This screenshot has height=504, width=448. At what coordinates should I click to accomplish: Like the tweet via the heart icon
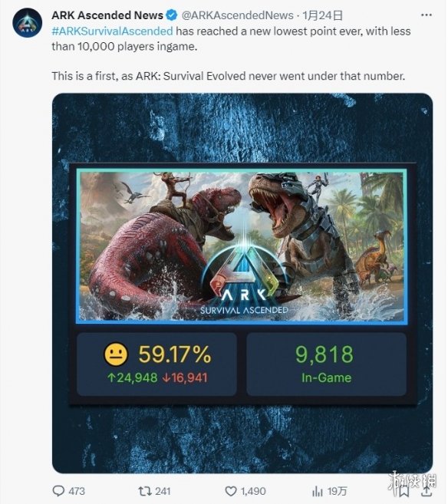click(231, 491)
